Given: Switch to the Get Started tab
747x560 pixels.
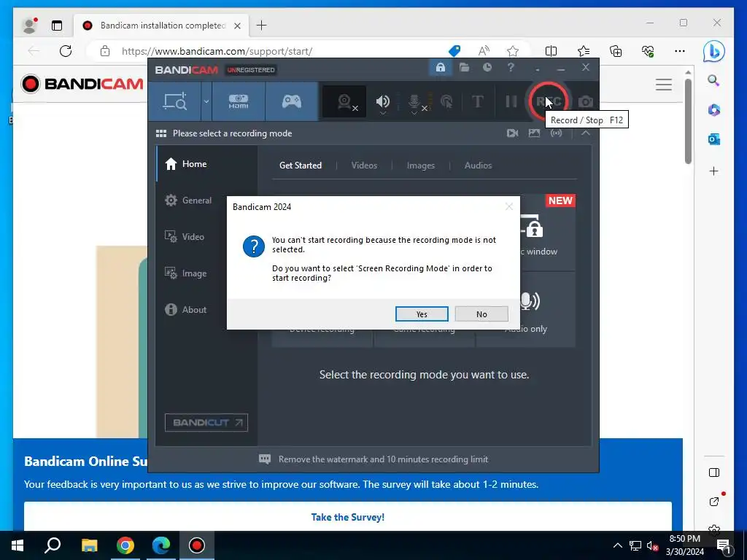Looking at the screenshot, I should (x=300, y=166).
